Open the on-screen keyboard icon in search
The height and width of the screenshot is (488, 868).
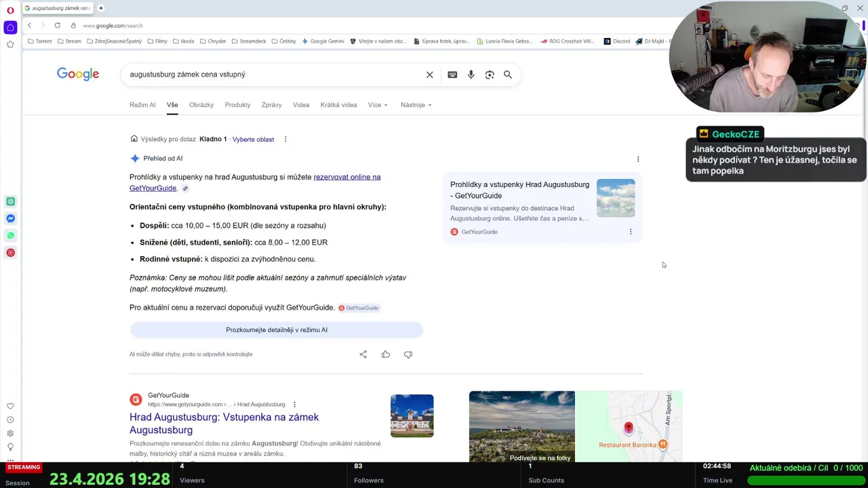(452, 75)
